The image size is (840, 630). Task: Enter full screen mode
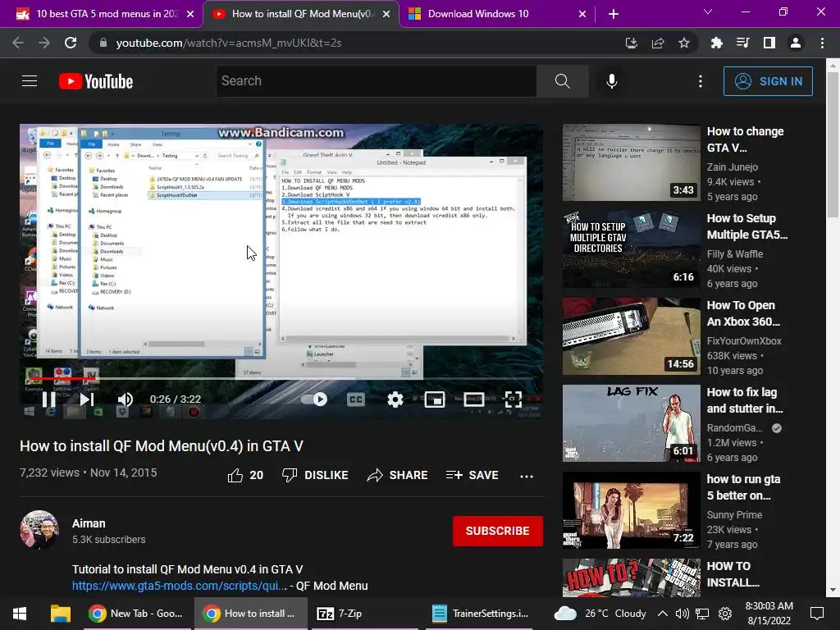click(x=513, y=399)
